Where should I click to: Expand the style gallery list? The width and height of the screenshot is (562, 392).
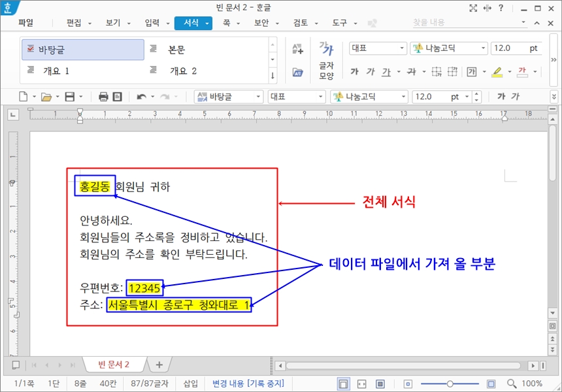pyautogui.click(x=273, y=75)
